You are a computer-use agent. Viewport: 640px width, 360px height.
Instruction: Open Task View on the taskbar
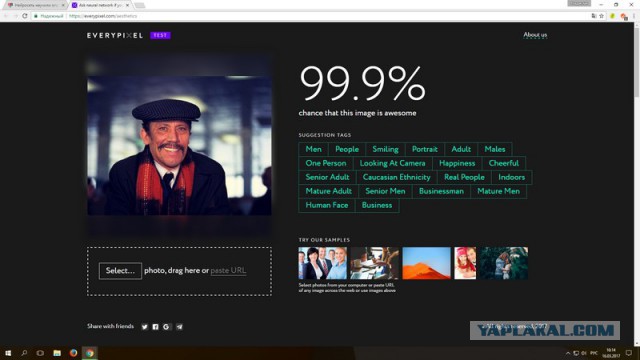(x=40, y=353)
